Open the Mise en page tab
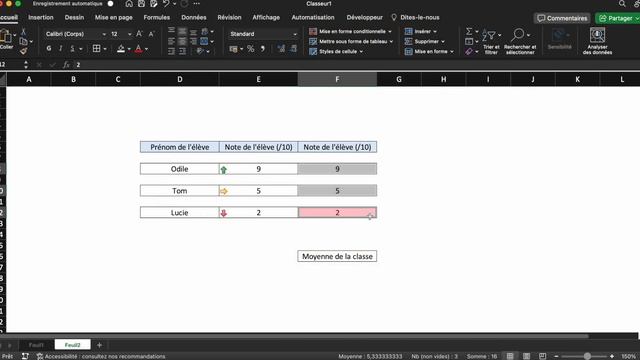The width and height of the screenshot is (640, 360). click(x=113, y=18)
